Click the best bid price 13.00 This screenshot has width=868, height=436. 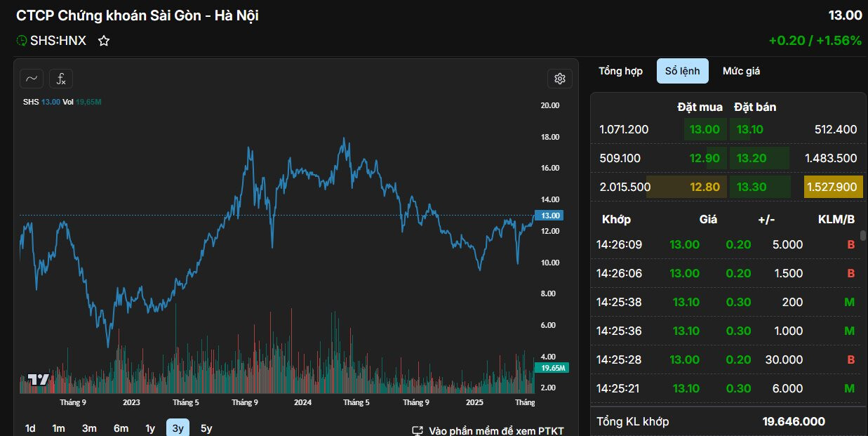pyautogui.click(x=704, y=129)
